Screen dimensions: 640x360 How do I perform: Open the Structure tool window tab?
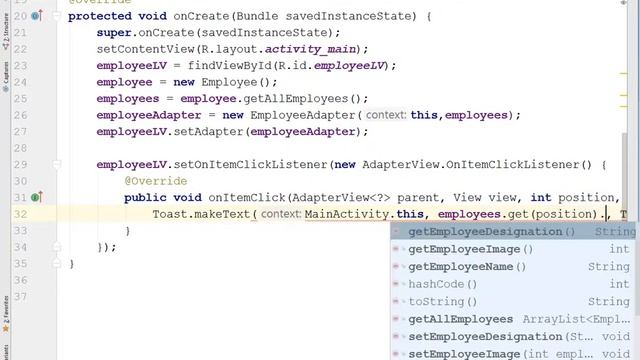(x=5, y=32)
